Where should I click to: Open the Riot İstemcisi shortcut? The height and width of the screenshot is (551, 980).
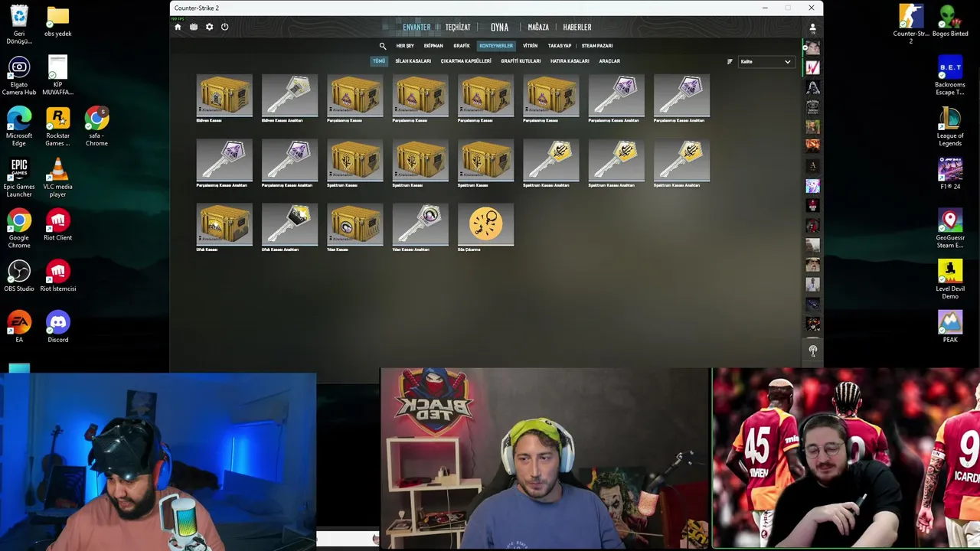[x=58, y=277]
